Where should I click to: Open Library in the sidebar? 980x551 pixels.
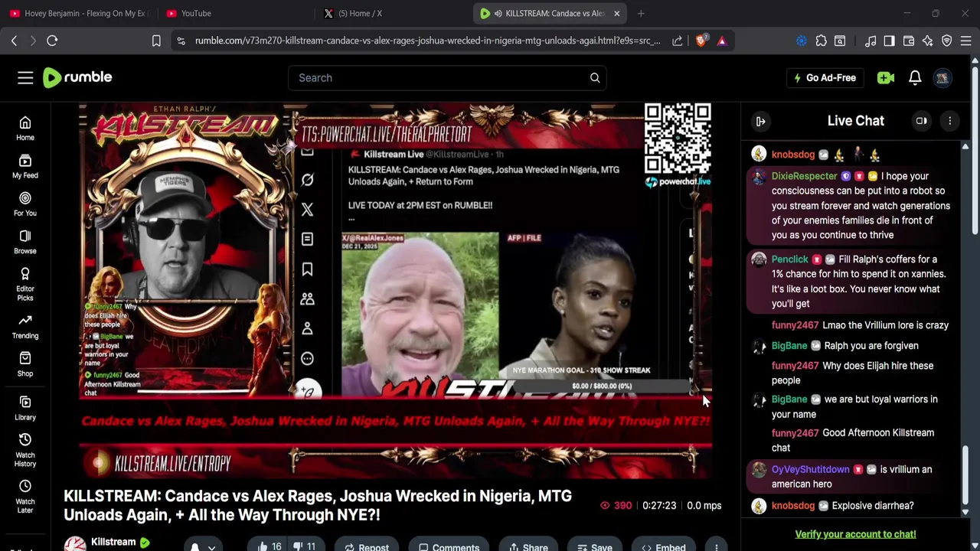pyautogui.click(x=25, y=408)
